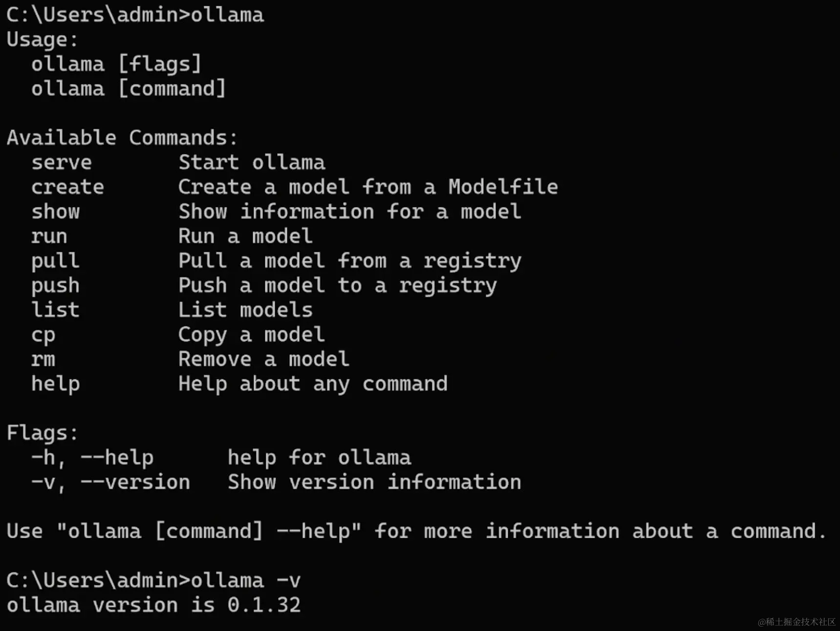Click the '--help' flag text

[x=117, y=458]
